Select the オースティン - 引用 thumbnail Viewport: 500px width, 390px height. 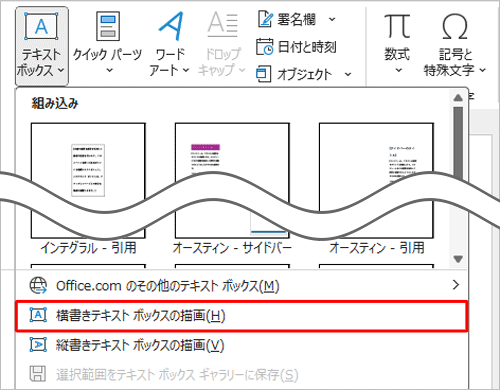click(x=376, y=180)
